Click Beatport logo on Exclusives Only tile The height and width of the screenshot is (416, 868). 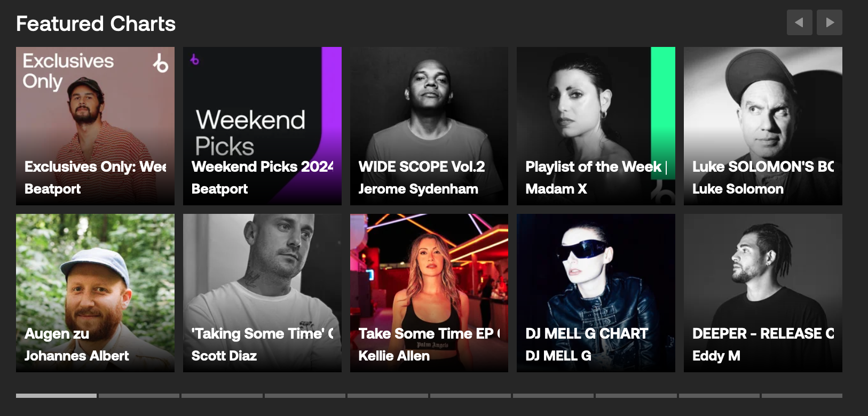pos(161,62)
